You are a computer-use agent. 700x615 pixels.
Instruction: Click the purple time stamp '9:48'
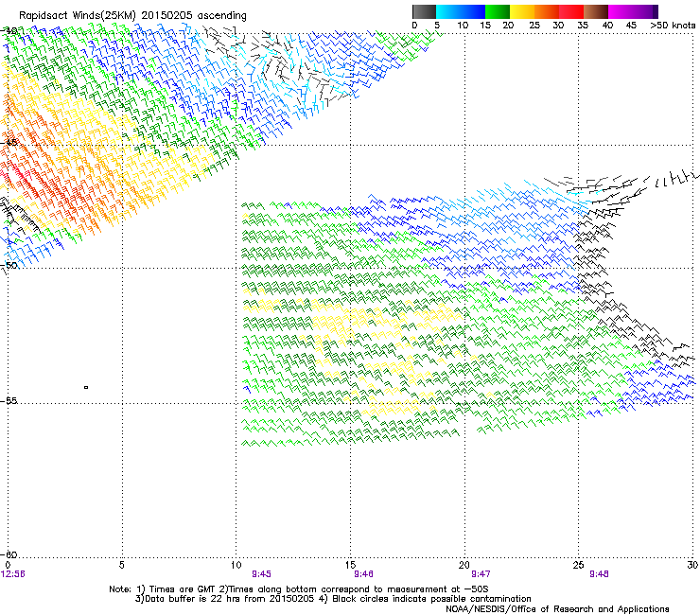[x=599, y=574]
